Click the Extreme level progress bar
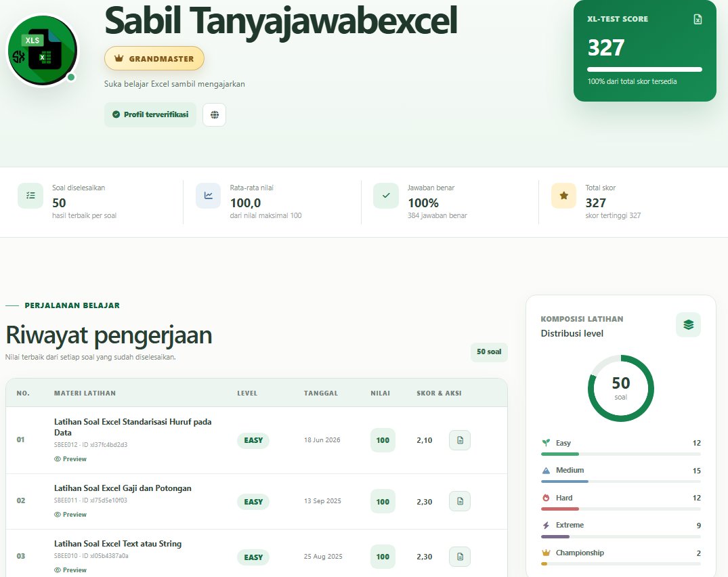The height and width of the screenshot is (577, 728). 621,536
